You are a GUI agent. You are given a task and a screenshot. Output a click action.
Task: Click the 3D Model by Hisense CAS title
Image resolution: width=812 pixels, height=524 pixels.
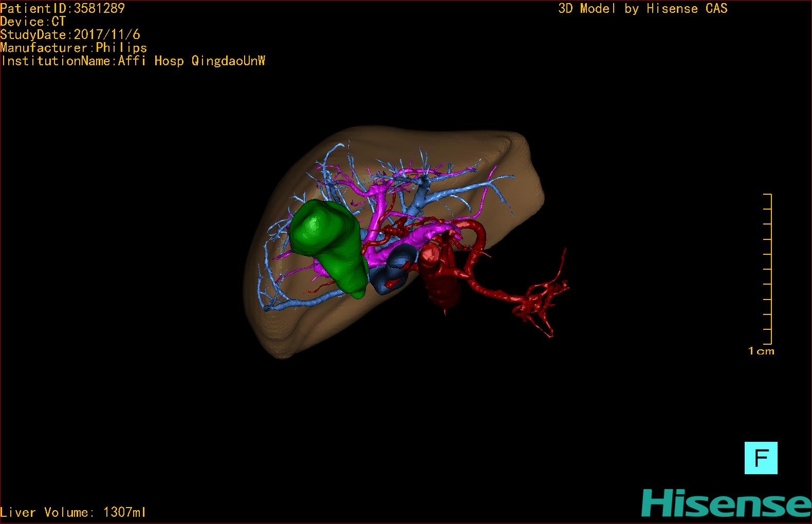coord(642,9)
